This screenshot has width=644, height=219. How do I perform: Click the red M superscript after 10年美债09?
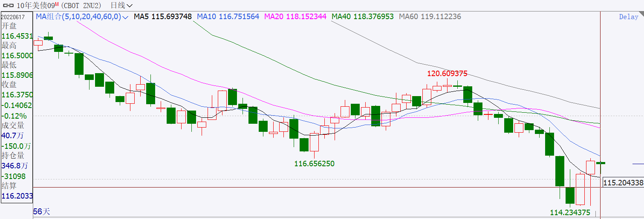(x=57, y=4)
